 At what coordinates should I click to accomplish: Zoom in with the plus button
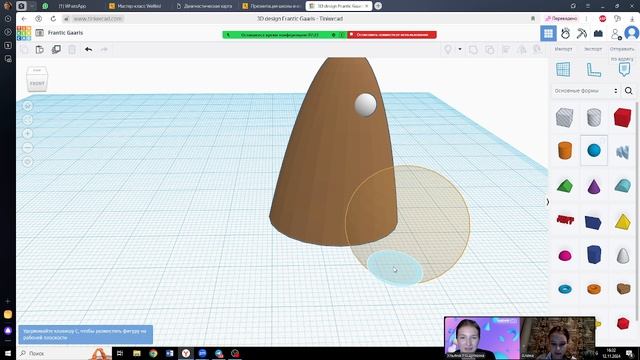pos(28,134)
